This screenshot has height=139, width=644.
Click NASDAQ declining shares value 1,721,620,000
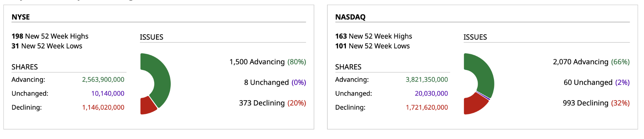(x=427, y=107)
